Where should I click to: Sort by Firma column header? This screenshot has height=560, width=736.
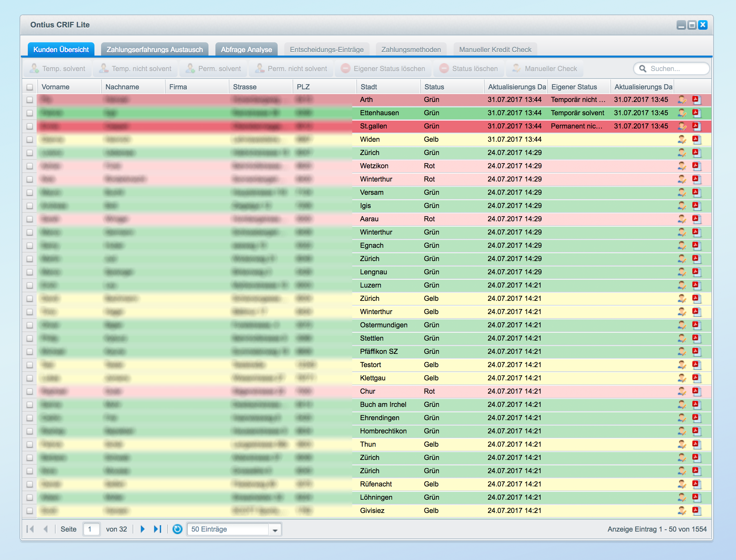click(197, 87)
